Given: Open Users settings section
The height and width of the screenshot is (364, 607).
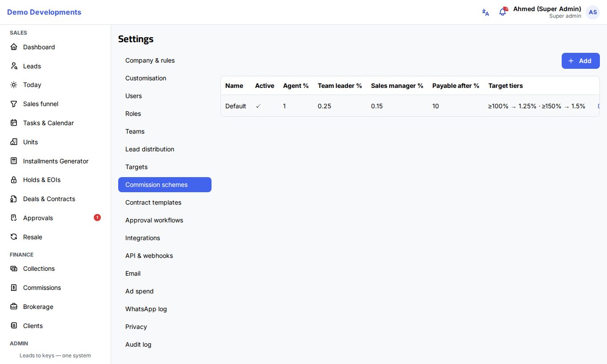Looking at the screenshot, I should point(165,96).
